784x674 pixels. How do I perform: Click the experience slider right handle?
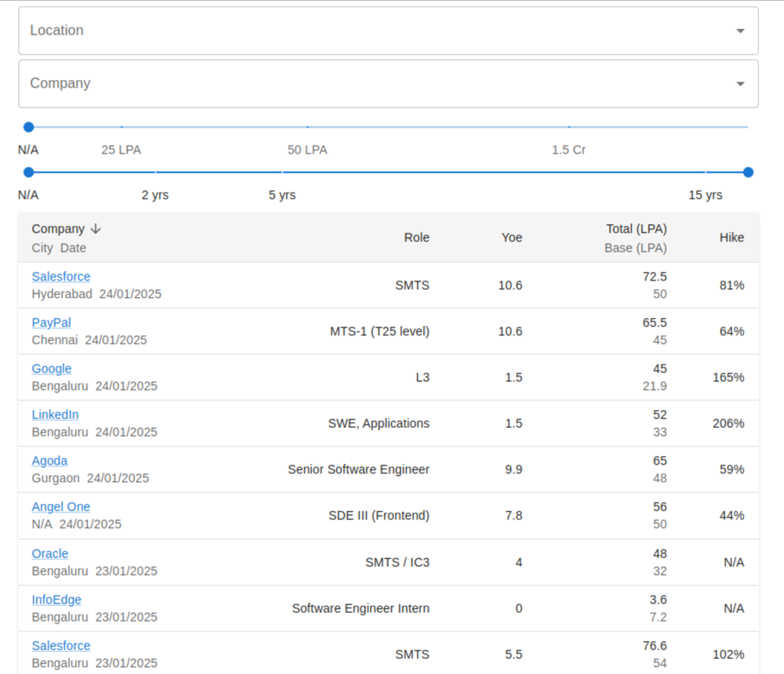point(748,172)
